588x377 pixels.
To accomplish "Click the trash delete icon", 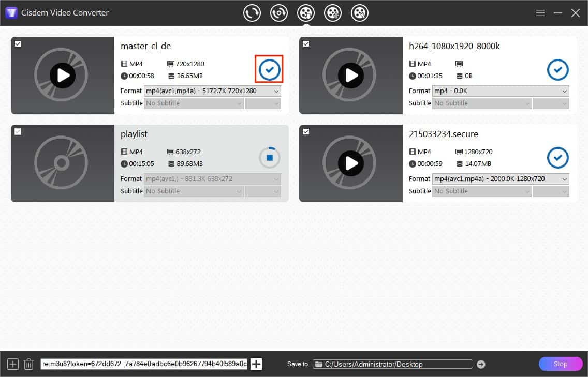I will (x=28, y=364).
